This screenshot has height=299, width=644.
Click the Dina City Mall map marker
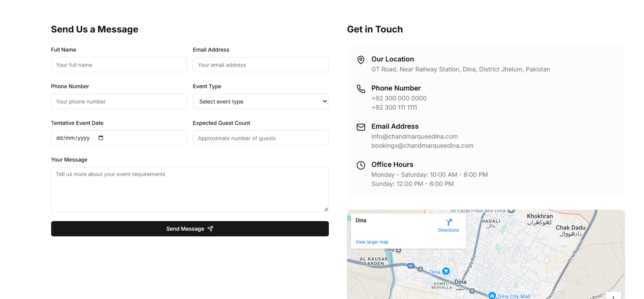(x=492, y=296)
